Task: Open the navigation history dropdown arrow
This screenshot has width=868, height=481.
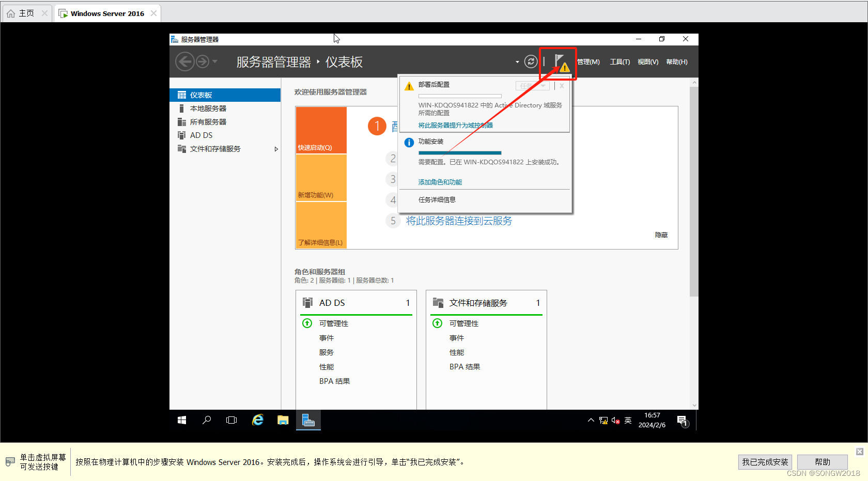Action: coord(215,61)
